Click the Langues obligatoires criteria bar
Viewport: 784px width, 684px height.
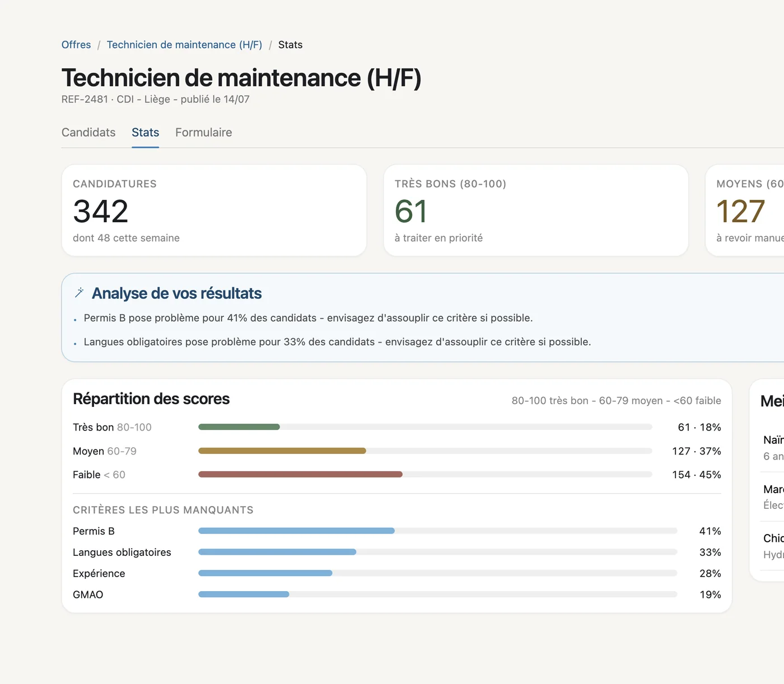point(438,552)
